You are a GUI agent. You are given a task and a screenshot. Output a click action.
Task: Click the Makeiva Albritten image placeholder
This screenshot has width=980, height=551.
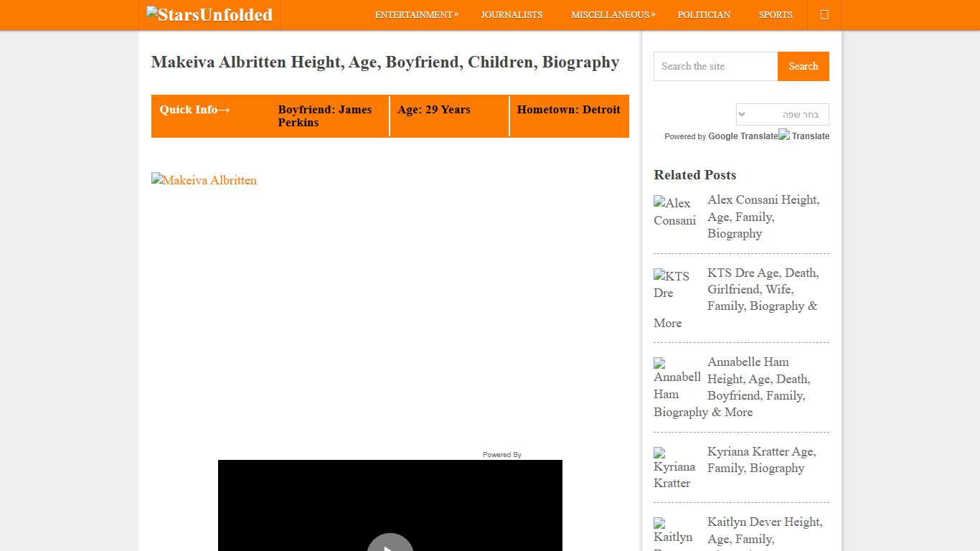point(204,180)
